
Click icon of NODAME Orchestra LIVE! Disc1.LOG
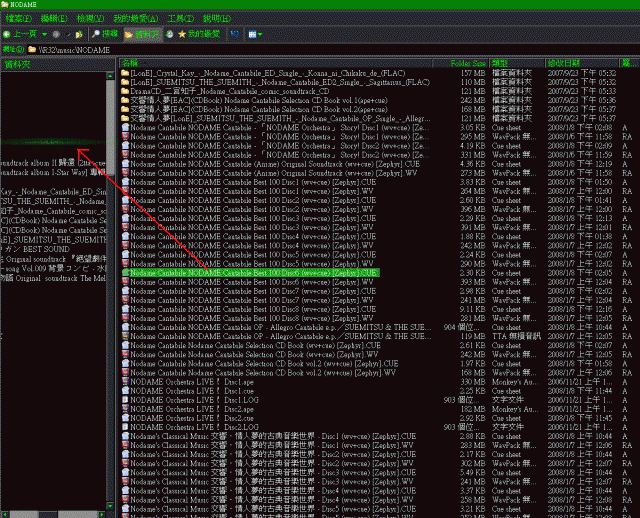(125, 400)
